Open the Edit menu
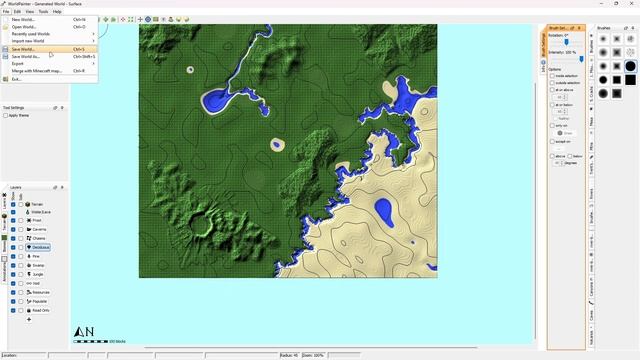640x360 pixels. (17, 11)
